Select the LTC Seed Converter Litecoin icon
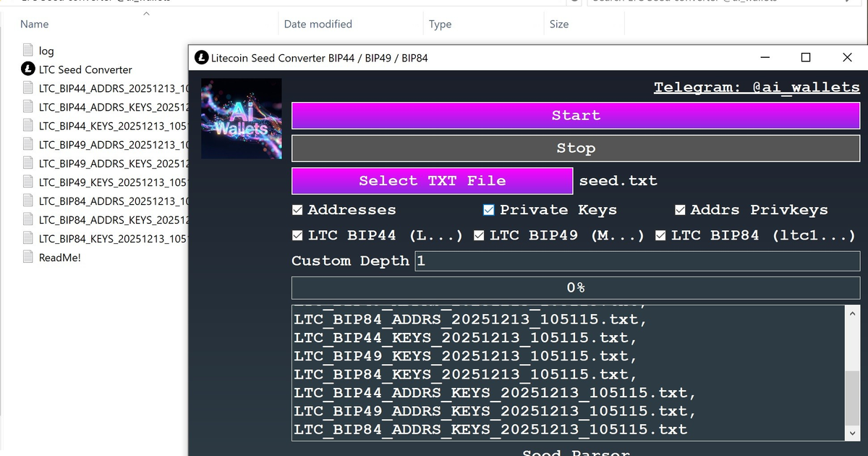 28,69
